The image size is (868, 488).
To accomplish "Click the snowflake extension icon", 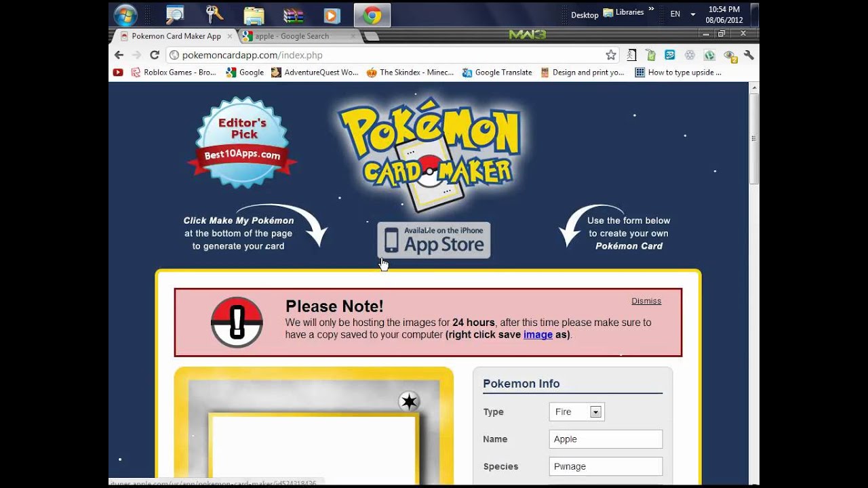I will click(690, 55).
